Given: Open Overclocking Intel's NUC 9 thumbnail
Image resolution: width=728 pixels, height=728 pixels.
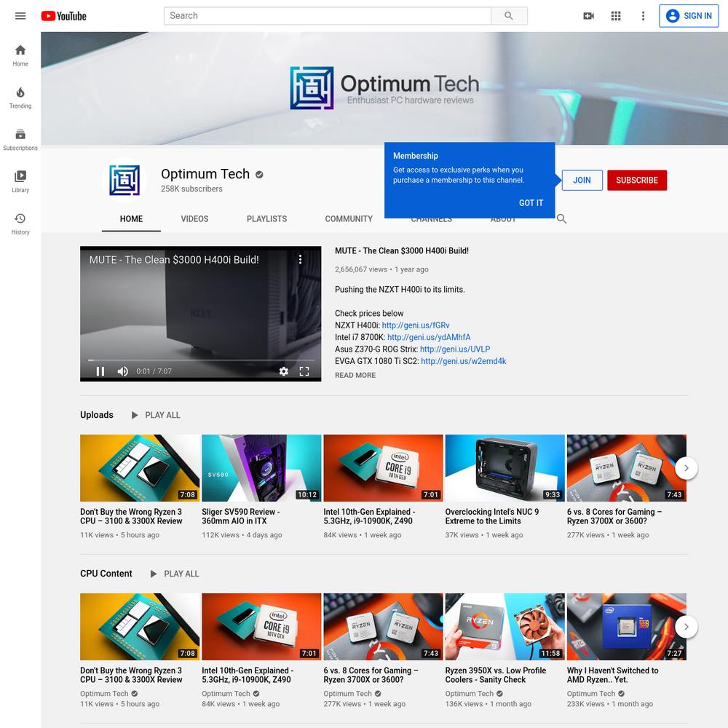Looking at the screenshot, I should pyautogui.click(x=505, y=468).
